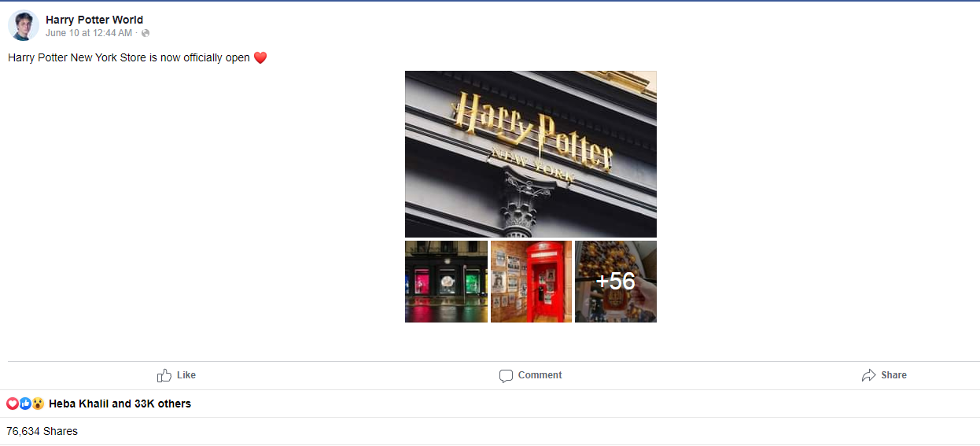Open the large Harry Potter New York sign photo

(531, 154)
